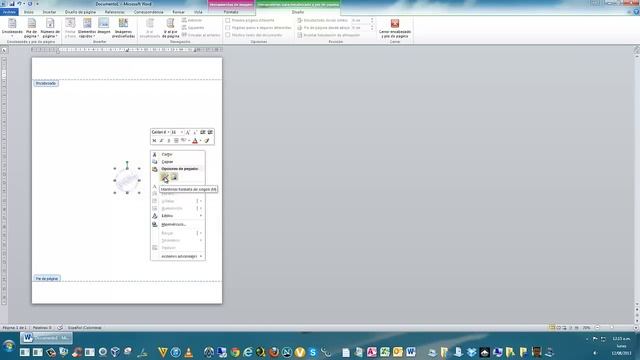Switch to the Inicio ribbon tab
Viewport: 640px width, 360px height.
pyautogui.click(x=29, y=12)
